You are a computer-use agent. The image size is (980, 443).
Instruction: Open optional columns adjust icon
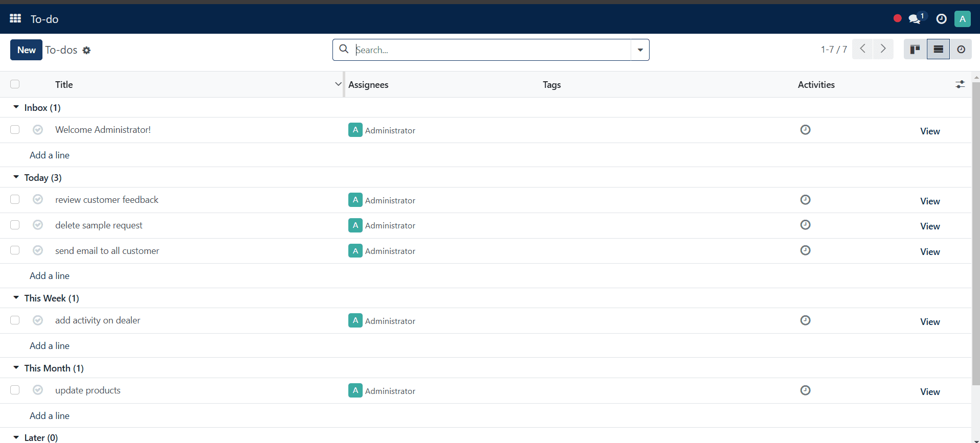960,84
